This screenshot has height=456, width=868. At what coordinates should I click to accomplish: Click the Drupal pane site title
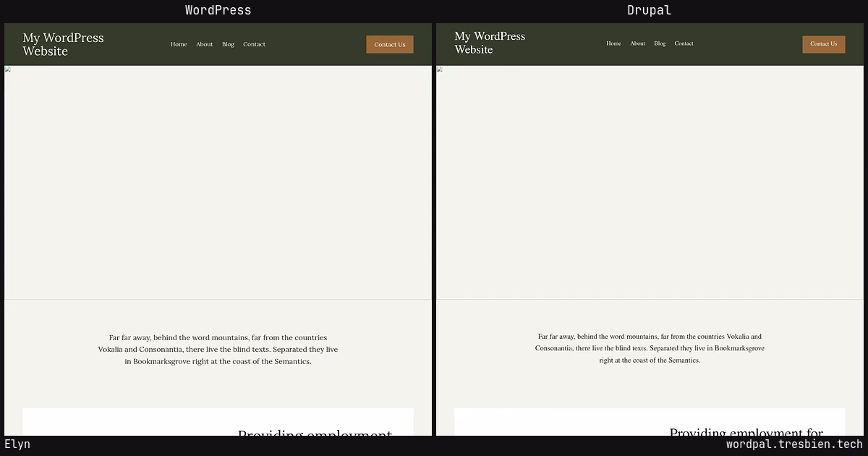point(490,43)
